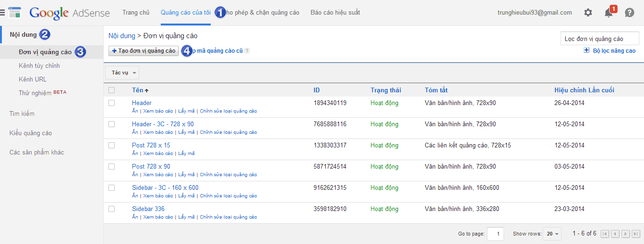Click Lấy mã under Sidebar 336

186,217
